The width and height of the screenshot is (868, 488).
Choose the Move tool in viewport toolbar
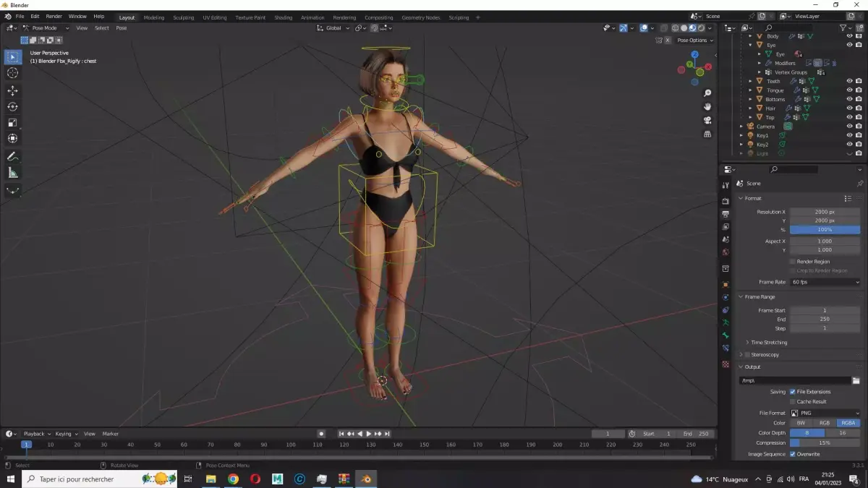pyautogui.click(x=13, y=90)
